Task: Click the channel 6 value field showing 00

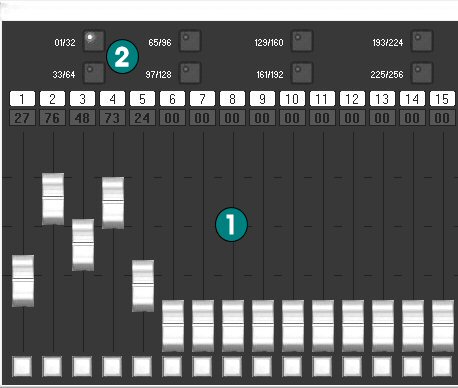Action: (x=172, y=118)
